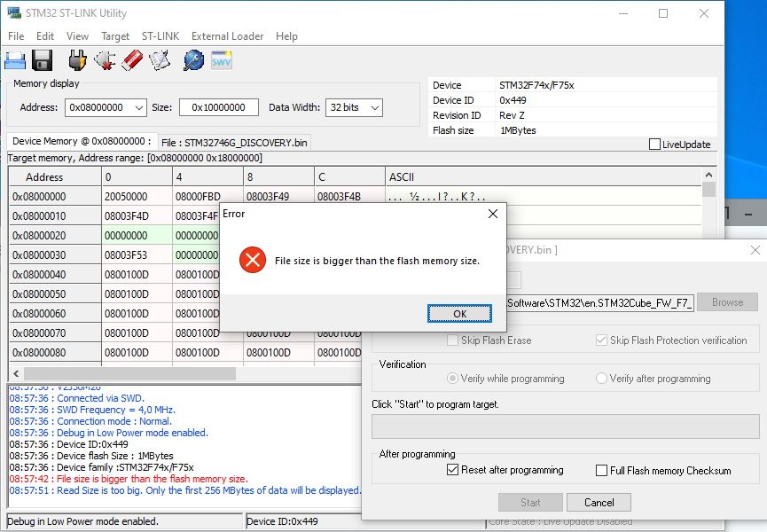Select address row 0x08000020

click(55, 236)
